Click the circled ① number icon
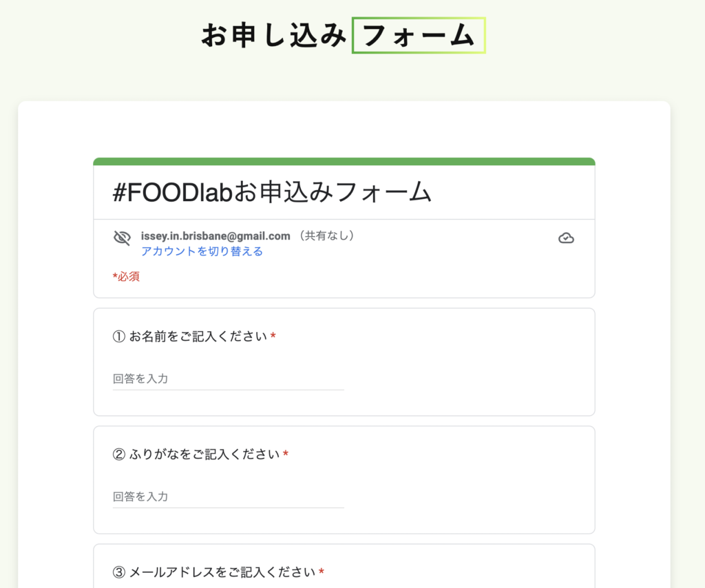705x588 pixels. click(x=118, y=336)
